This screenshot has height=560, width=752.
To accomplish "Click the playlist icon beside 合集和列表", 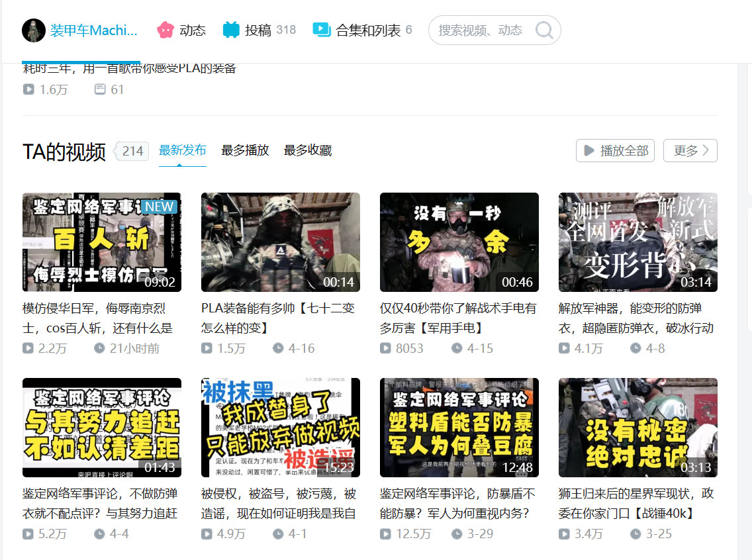I will 321,30.
